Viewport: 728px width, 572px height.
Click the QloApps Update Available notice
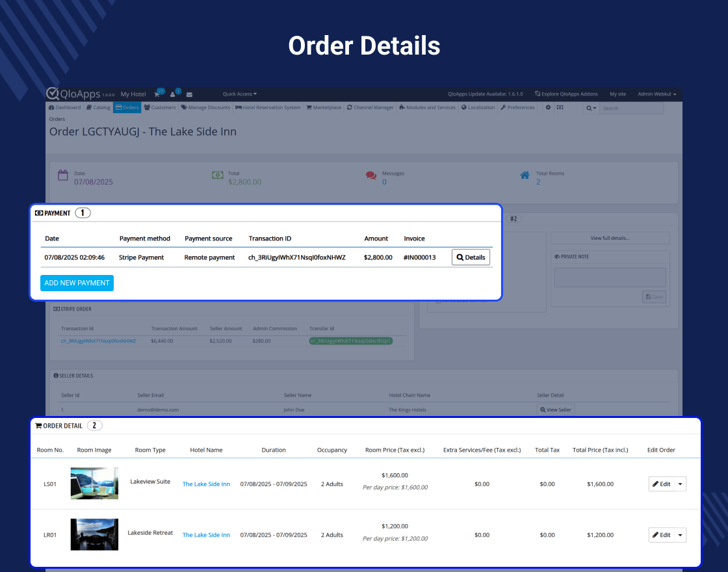485,94
